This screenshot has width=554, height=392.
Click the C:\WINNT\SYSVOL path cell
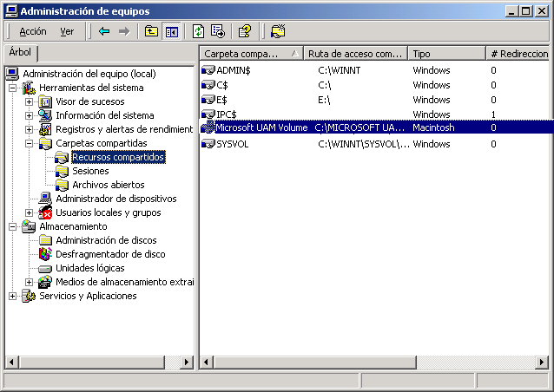(364, 144)
